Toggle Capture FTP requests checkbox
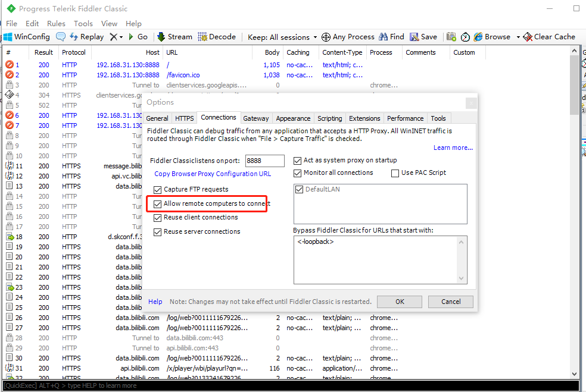This screenshot has width=586, height=392. tap(157, 190)
